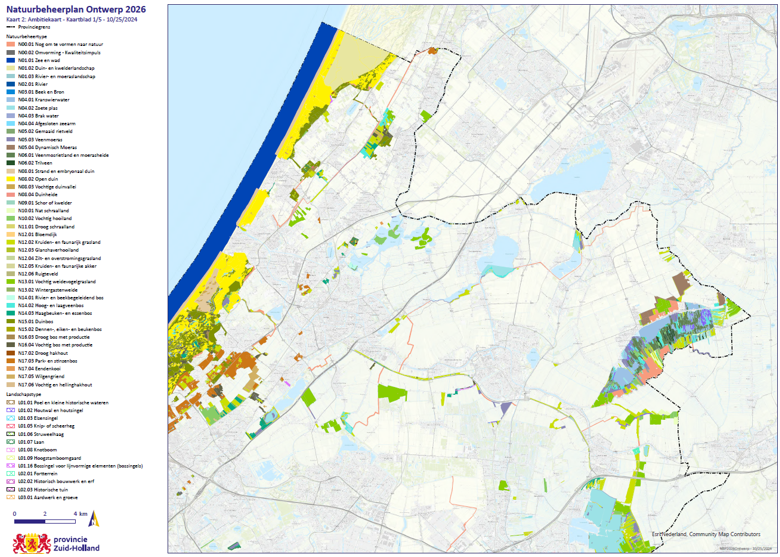Click the N08.02 Open duin yellow swatch
This screenshot has width=780, height=557.
(x=11, y=177)
